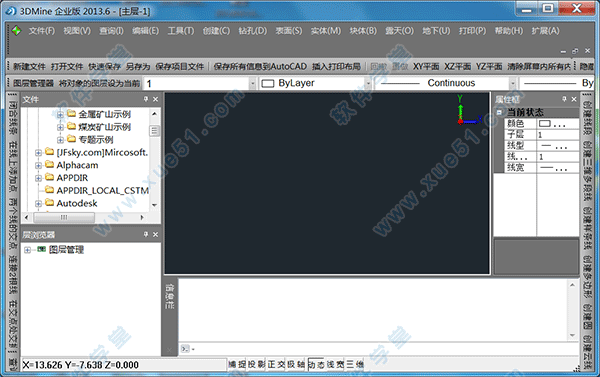Close the 信息栏 panel with its X
Viewport: 600px width, 377px height.
point(170,349)
